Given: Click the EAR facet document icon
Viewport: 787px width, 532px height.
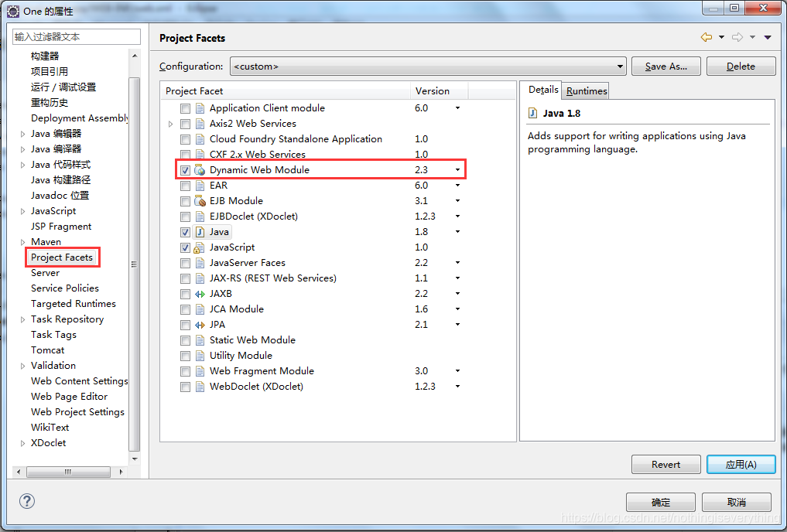Looking at the screenshot, I should tap(200, 186).
